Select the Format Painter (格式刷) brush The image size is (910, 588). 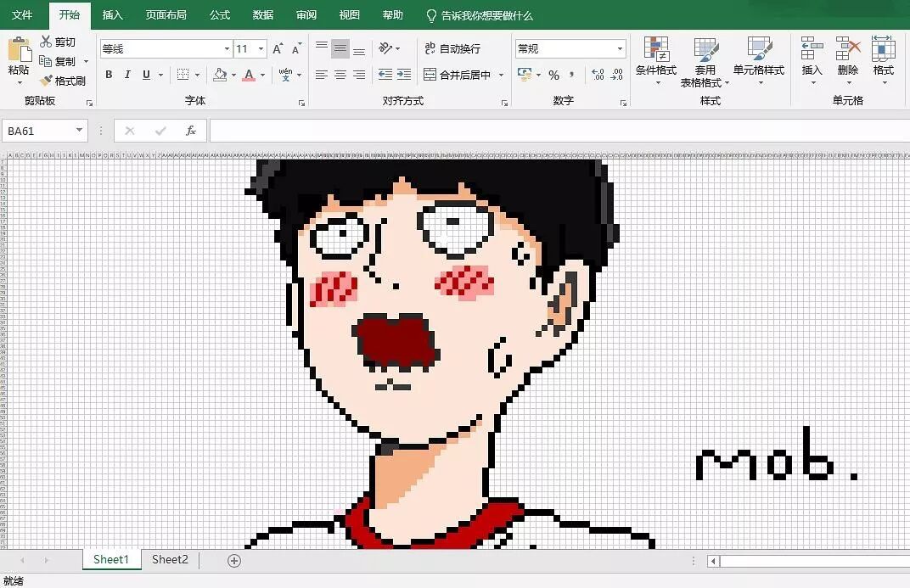pos(47,81)
